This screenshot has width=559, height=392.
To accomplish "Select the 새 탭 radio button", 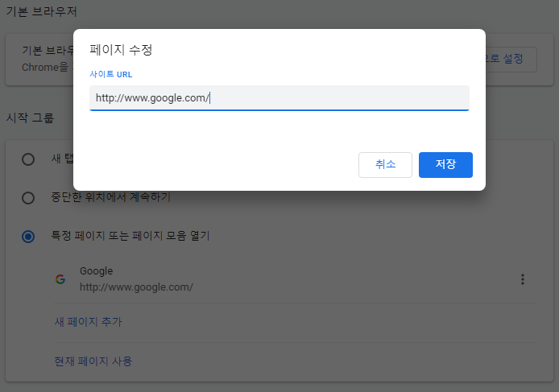I will point(28,159).
